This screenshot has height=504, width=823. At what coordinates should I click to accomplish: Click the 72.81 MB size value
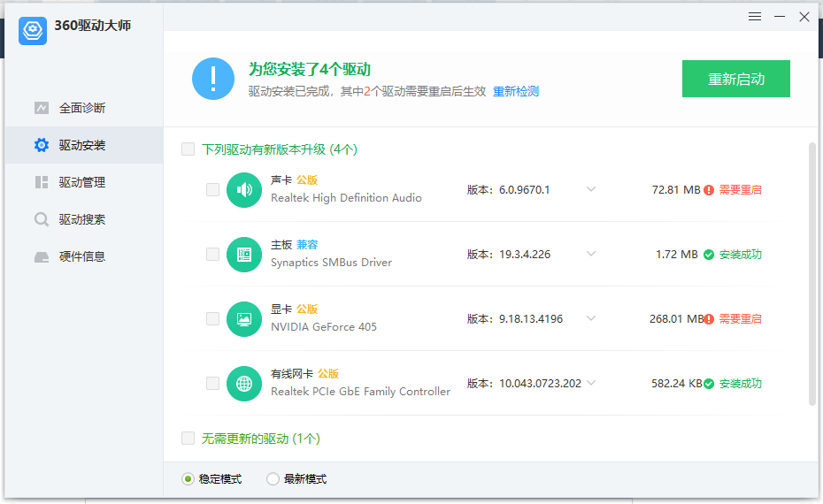point(676,190)
